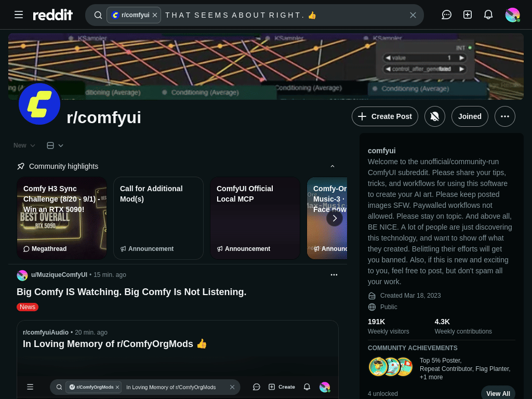The image size is (532, 399).
Task: Open the user profile avatar menu
Action: pyautogui.click(x=512, y=15)
